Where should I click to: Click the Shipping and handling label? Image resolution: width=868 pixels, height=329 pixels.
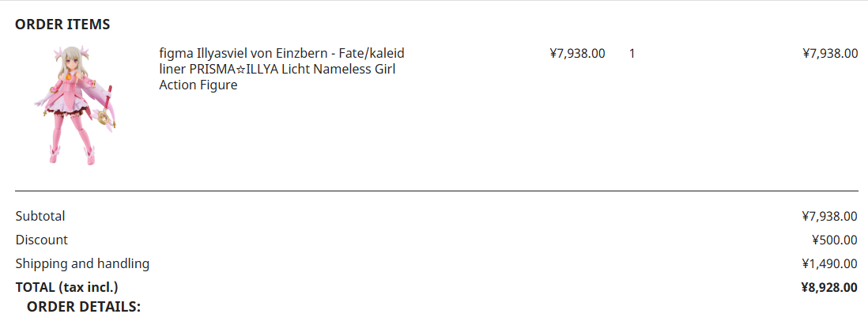tap(82, 263)
